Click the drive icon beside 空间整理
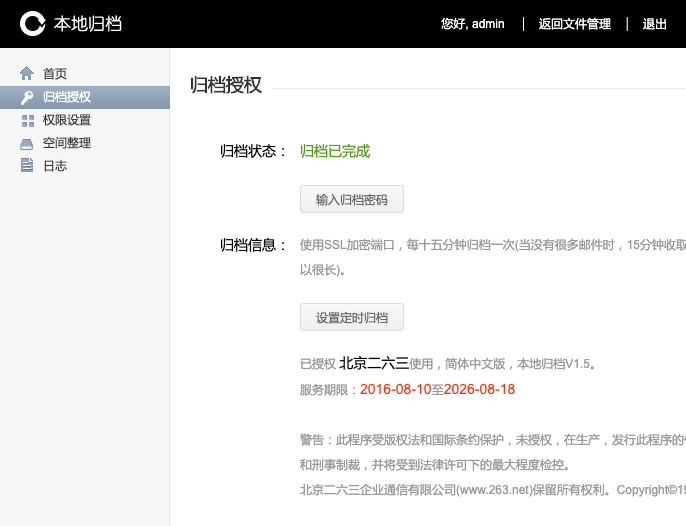Viewport: 686px width, 526px height. (27, 143)
